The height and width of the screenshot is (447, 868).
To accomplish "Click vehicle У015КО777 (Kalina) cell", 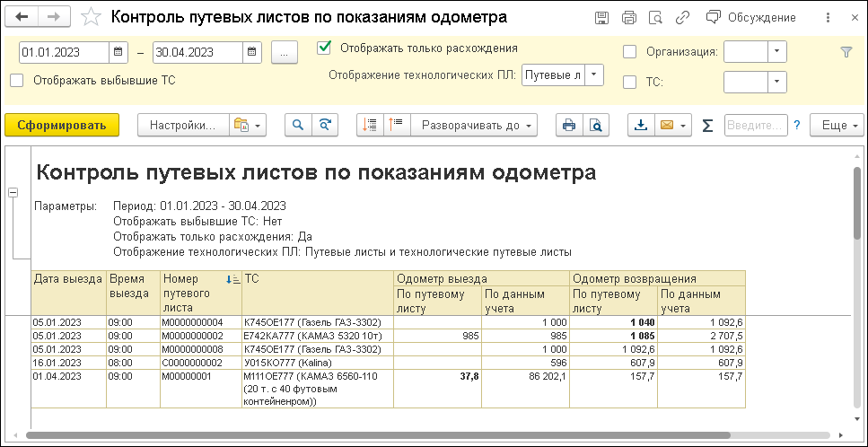I will click(318, 363).
